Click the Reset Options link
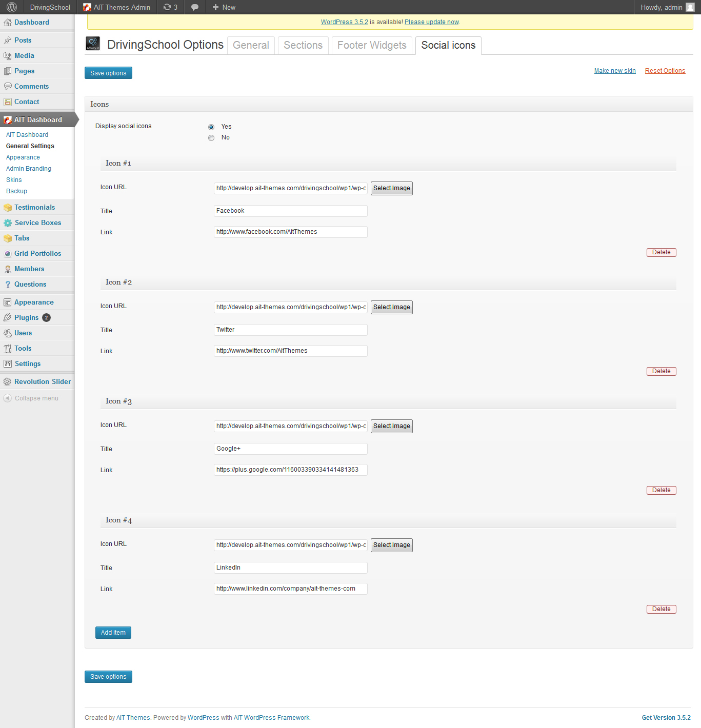701x728 pixels. (665, 71)
